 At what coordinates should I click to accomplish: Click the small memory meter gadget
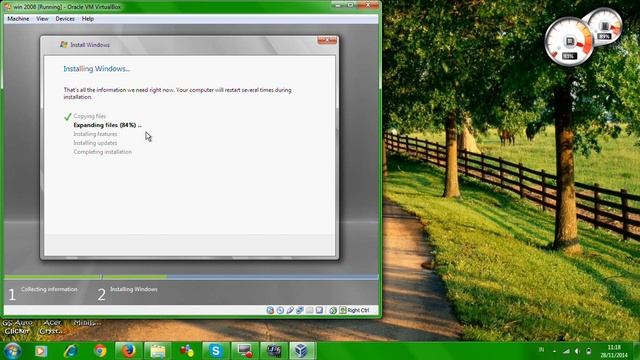pos(606,25)
